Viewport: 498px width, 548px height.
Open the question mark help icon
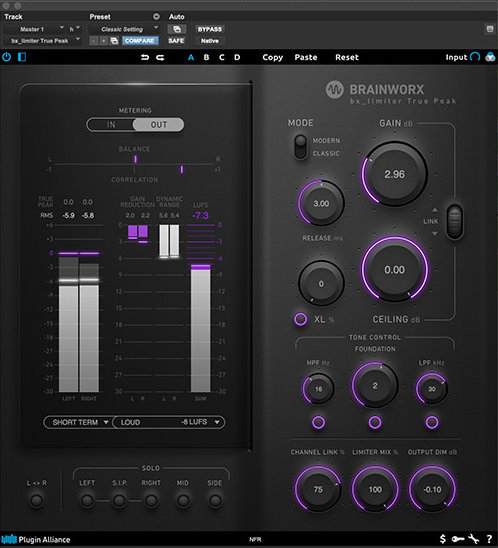[x=489, y=539]
